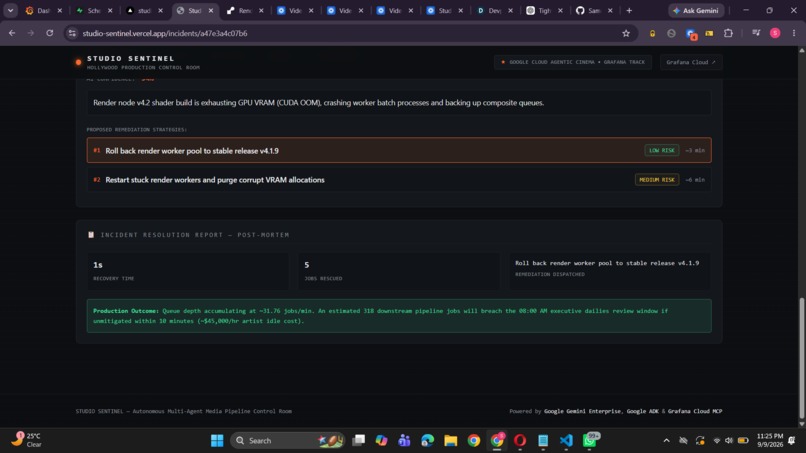Image resolution: width=806 pixels, height=453 pixels.
Task: Click the address bar URL field
Action: click(350, 33)
